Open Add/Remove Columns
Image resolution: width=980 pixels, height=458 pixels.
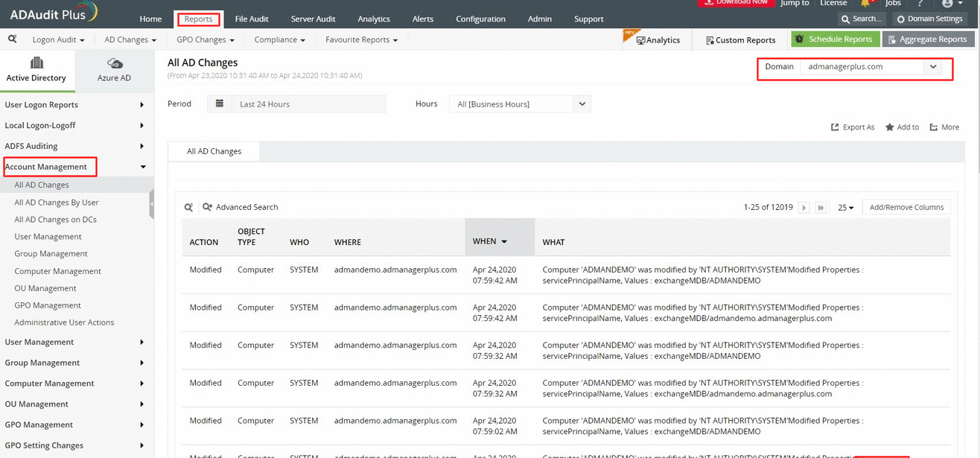click(x=906, y=207)
